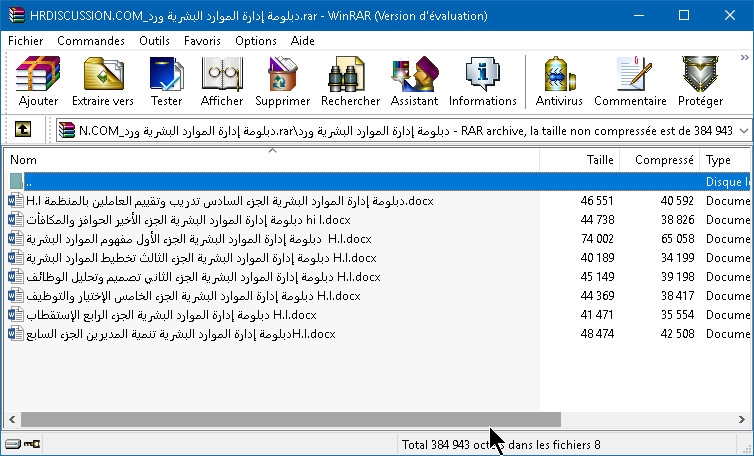Click the key icon in status bar
The image size is (754, 456).
32,443
